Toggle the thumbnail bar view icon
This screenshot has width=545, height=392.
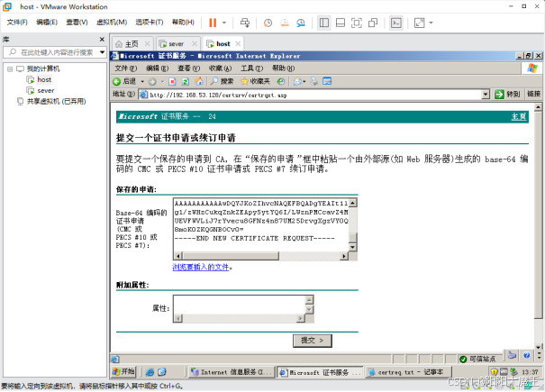pos(341,23)
